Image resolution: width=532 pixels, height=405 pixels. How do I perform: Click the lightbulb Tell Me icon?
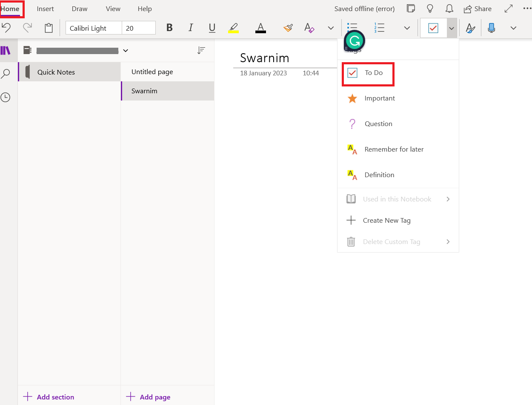430,9
